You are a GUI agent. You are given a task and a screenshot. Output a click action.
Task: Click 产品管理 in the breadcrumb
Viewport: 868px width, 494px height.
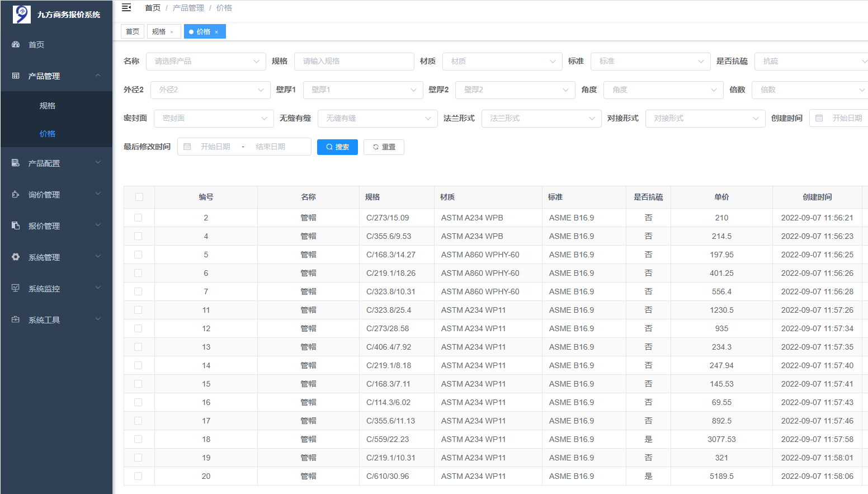pos(188,8)
